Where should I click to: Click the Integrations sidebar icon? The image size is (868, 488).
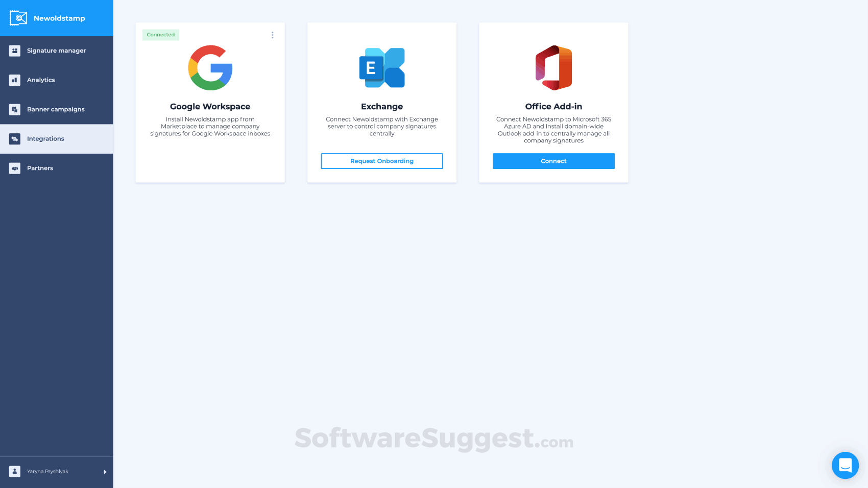[x=15, y=139]
